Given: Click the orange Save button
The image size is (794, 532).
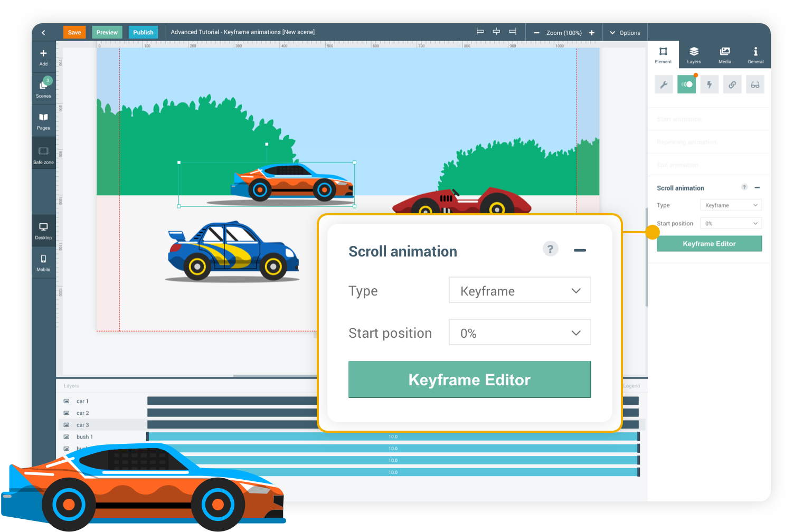Looking at the screenshot, I should pyautogui.click(x=74, y=32).
